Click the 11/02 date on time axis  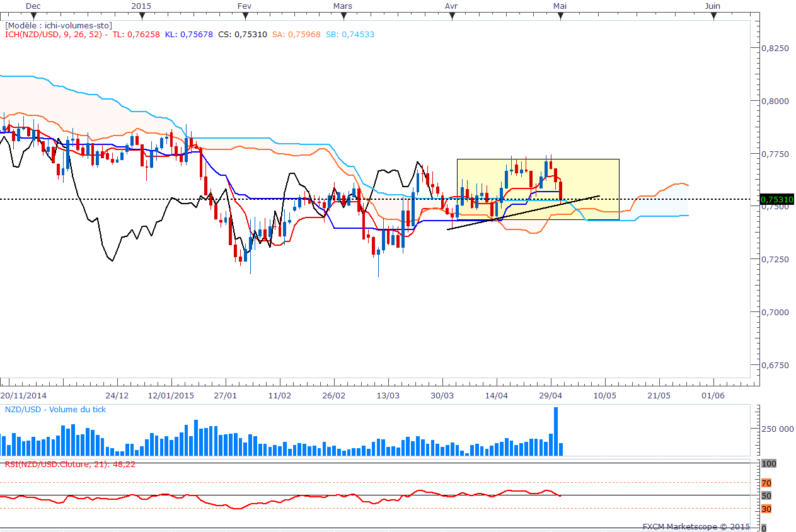click(x=280, y=395)
